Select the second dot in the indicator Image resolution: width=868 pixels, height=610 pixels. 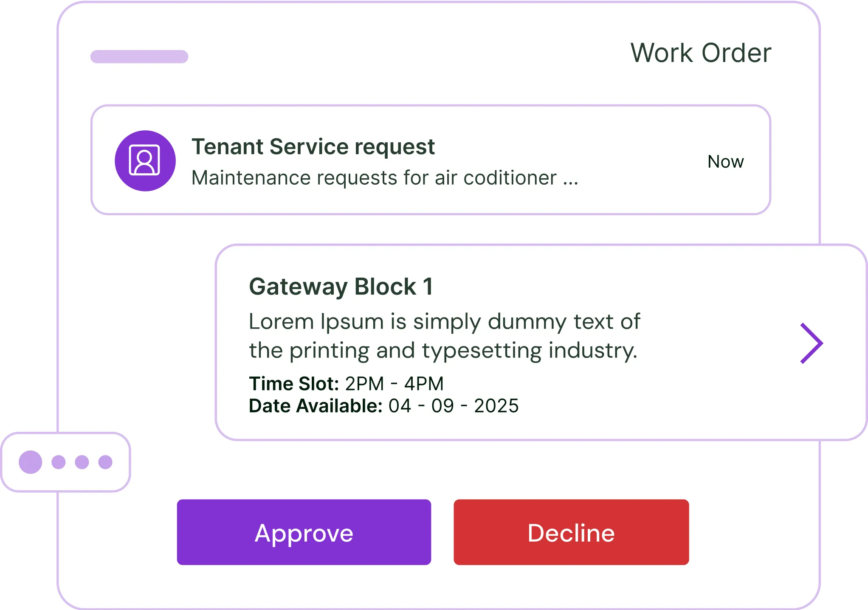(x=59, y=462)
